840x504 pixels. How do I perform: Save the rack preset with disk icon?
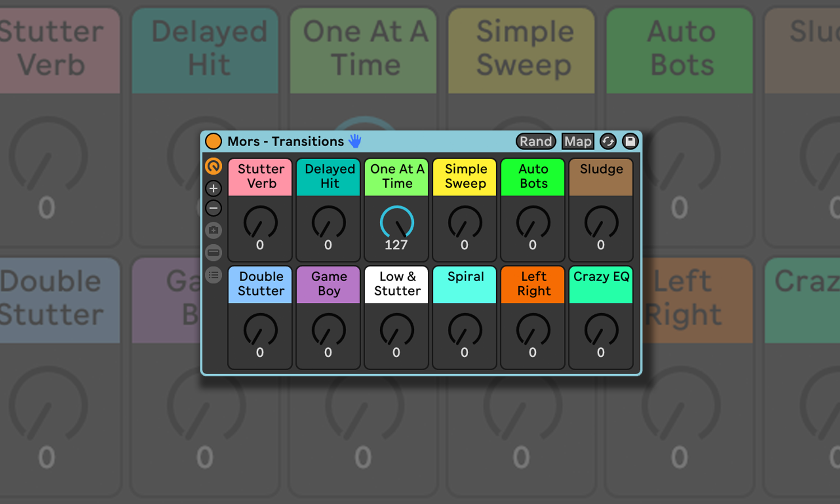click(x=630, y=141)
